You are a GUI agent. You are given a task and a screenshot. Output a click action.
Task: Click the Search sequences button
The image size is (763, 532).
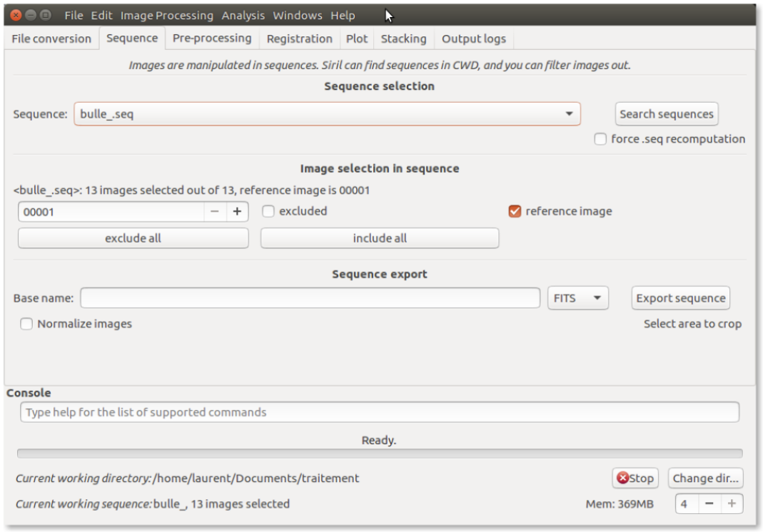pos(666,114)
